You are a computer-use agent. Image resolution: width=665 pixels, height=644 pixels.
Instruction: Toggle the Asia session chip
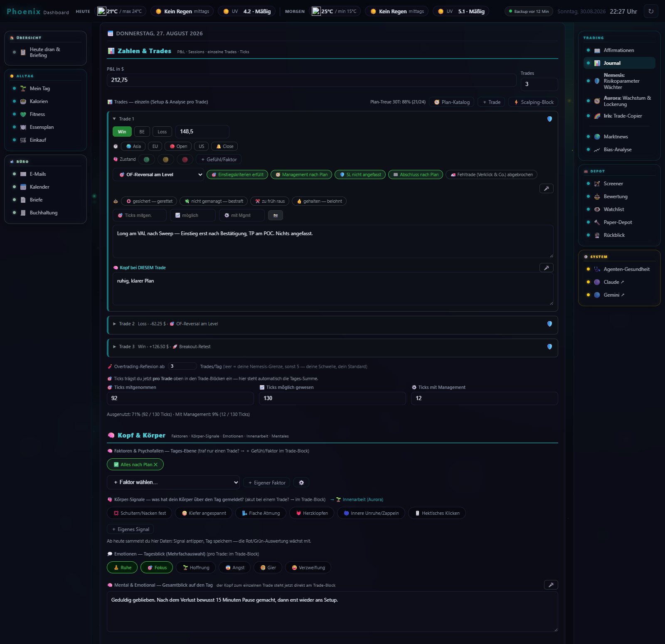coord(133,146)
